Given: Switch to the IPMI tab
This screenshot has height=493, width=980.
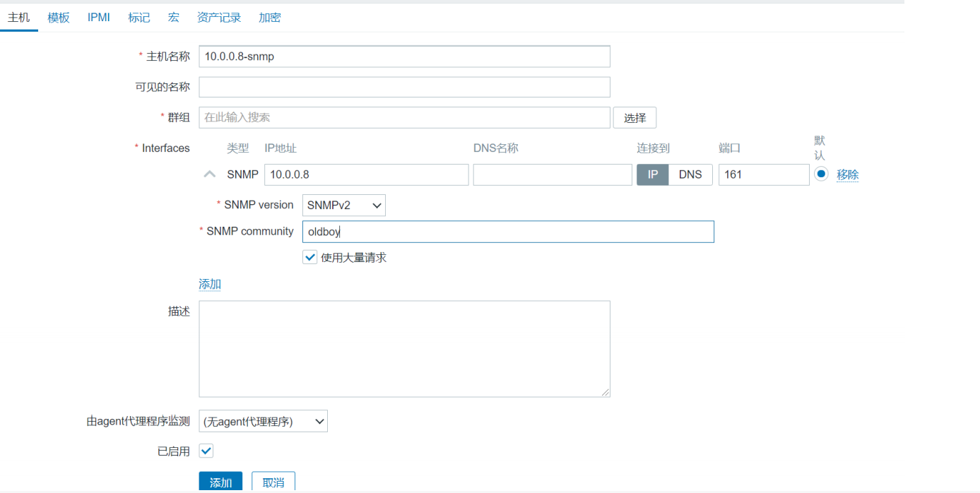Looking at the screenshot, I should point(99,18).
